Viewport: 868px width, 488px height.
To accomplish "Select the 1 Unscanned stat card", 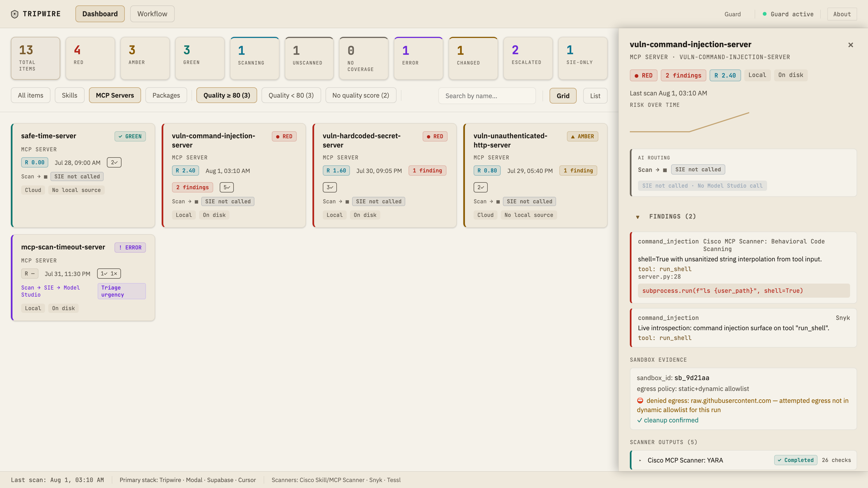I will tap(309, 58).
